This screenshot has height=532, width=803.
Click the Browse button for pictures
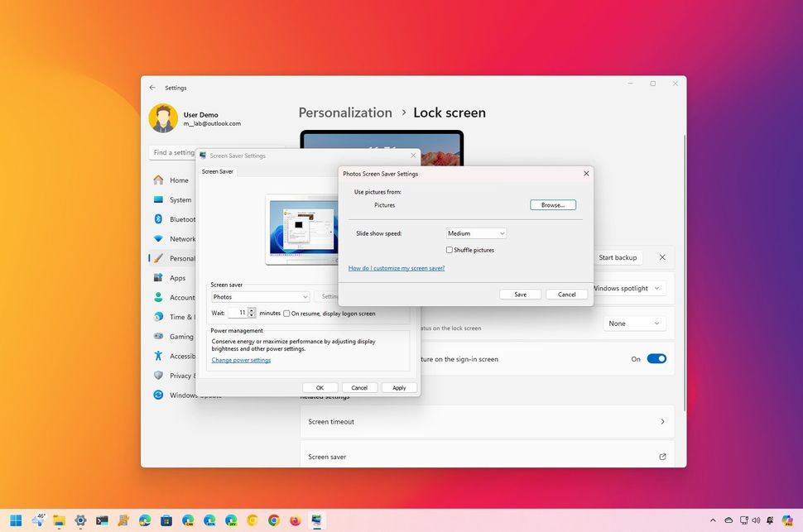552,204
